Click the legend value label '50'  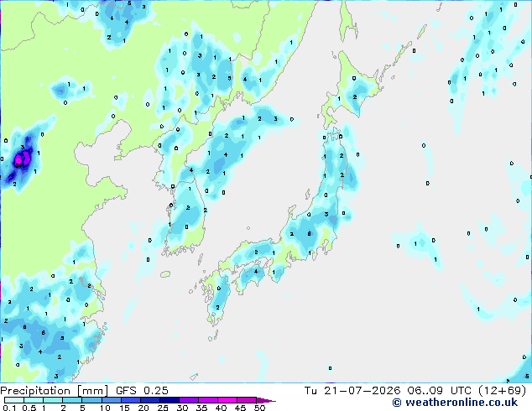[259, 408]
